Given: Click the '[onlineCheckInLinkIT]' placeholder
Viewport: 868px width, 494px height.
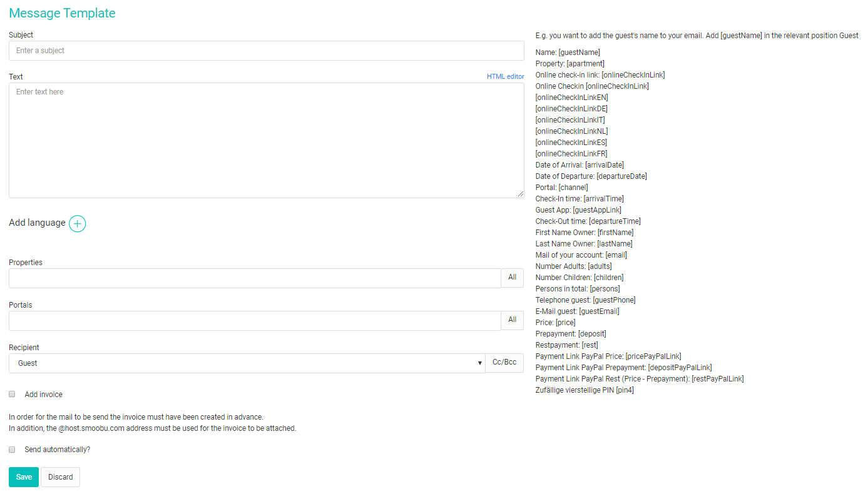Looking at the screenshot, I should (x=570, y=120).
